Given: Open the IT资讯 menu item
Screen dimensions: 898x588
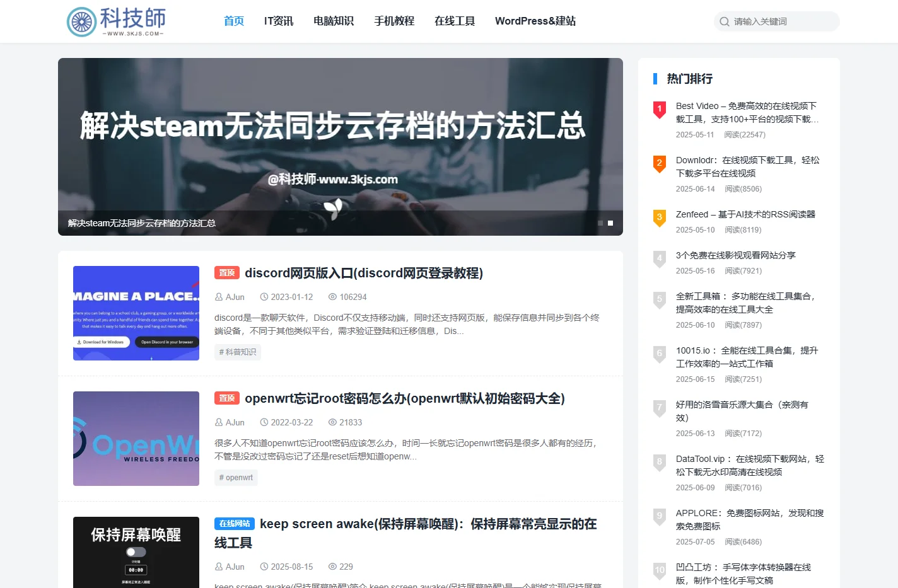Looking at the screenshot, I should tap(279, 21).
